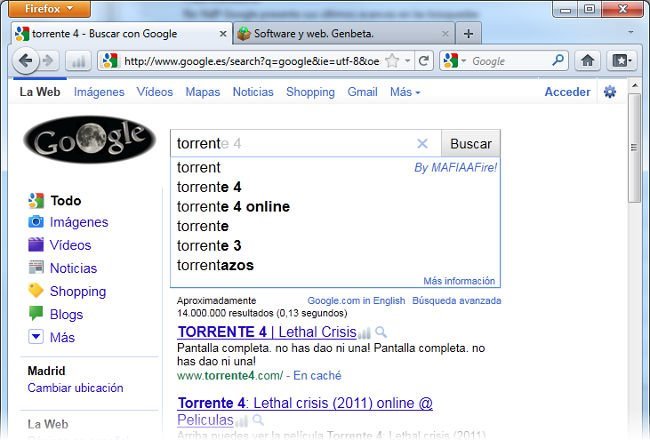Click the URL address bar
The image size is (650, 440).
(251, 61)
